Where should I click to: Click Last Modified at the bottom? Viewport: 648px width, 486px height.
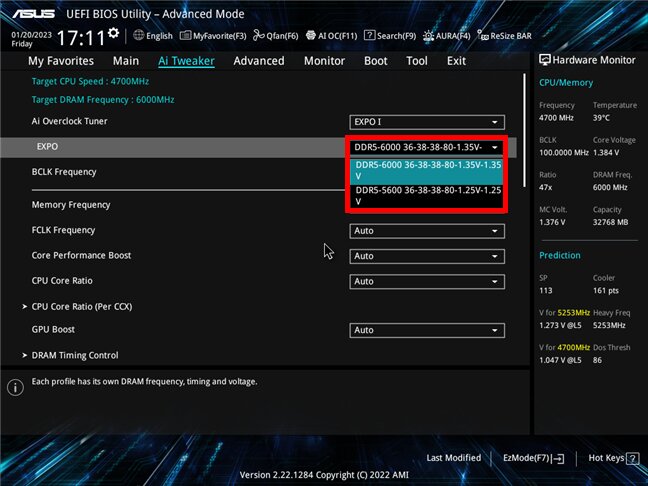(x=453, y=458)
